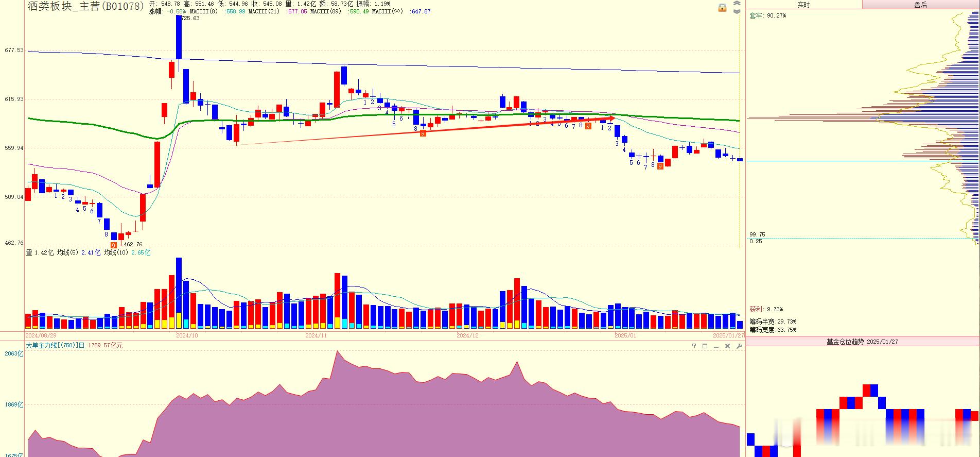
Task: Maximize the 大单主力线 indicator panel
Action: coord(705,346)
